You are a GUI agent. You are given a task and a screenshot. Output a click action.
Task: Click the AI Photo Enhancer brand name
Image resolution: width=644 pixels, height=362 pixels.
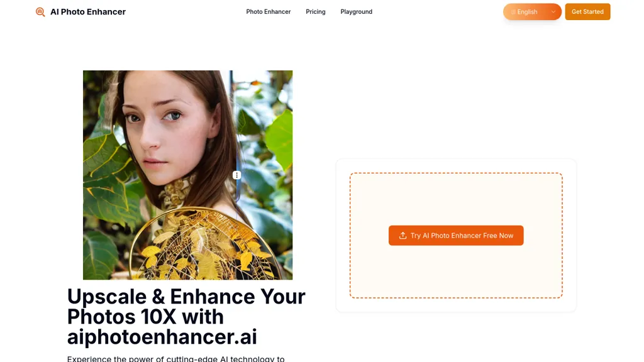click(88, 12)
